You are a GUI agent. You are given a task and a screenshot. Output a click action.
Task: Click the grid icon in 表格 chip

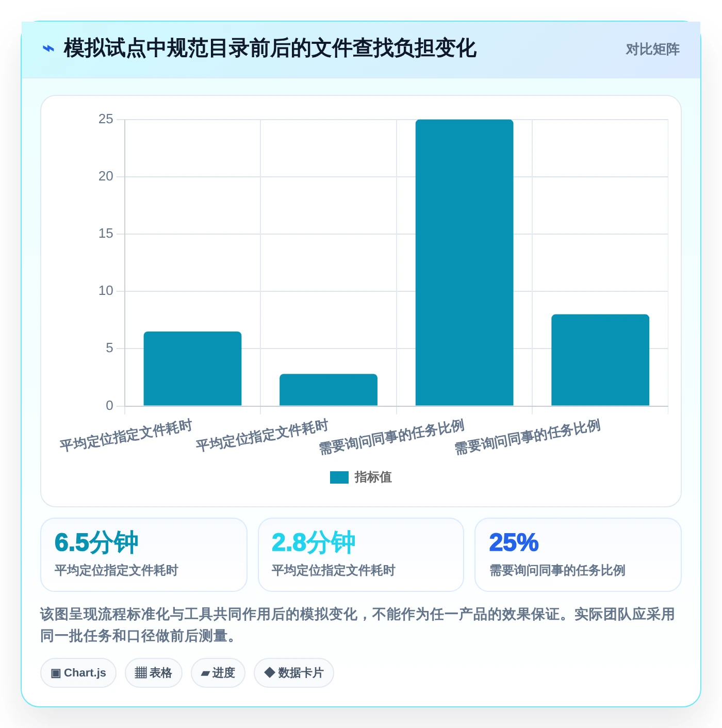[x=141, y=673]
